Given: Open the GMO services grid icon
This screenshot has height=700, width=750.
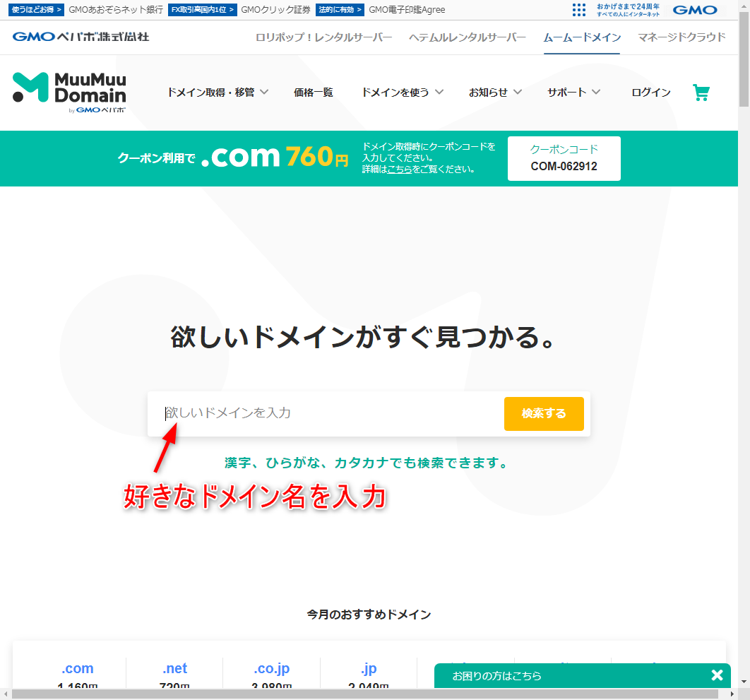Looking at the screenshot, I should click(579, 10).
